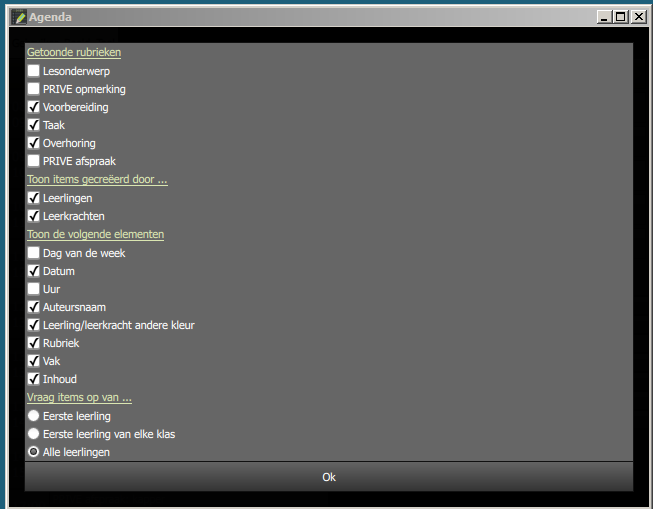Uncheck the Rubriek checkbox
The height and width of the screenshot is (509, 653).
point(33,343)
